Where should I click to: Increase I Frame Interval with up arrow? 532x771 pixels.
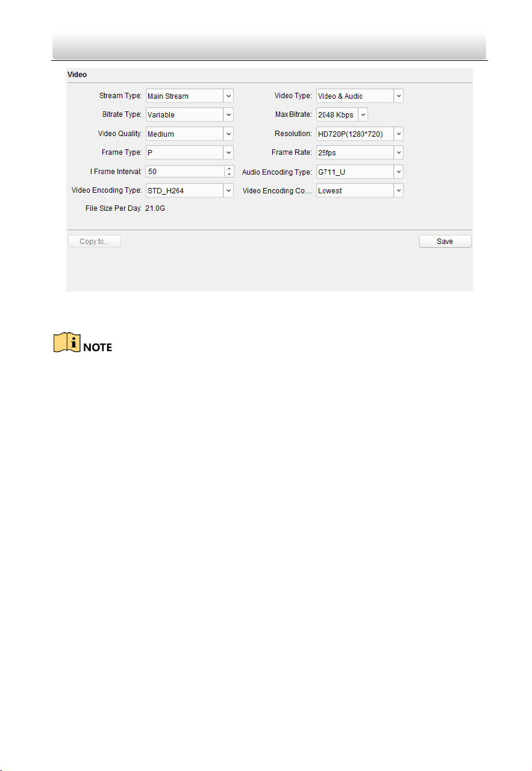point(229,169)
